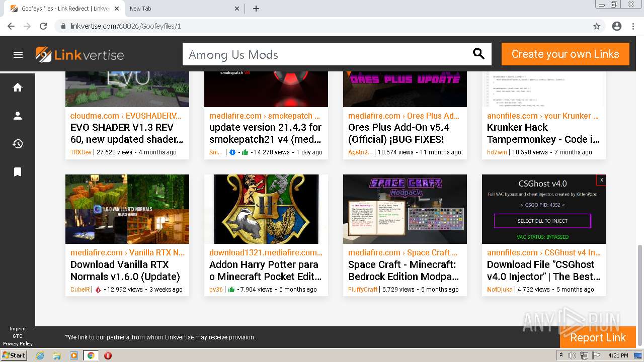Click author TRXDev
Screen dimensions: 644x362
[80, 152]
